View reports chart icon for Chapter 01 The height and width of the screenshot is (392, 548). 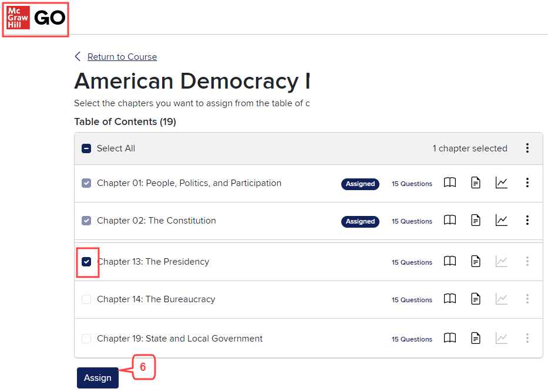click(501, 183)
